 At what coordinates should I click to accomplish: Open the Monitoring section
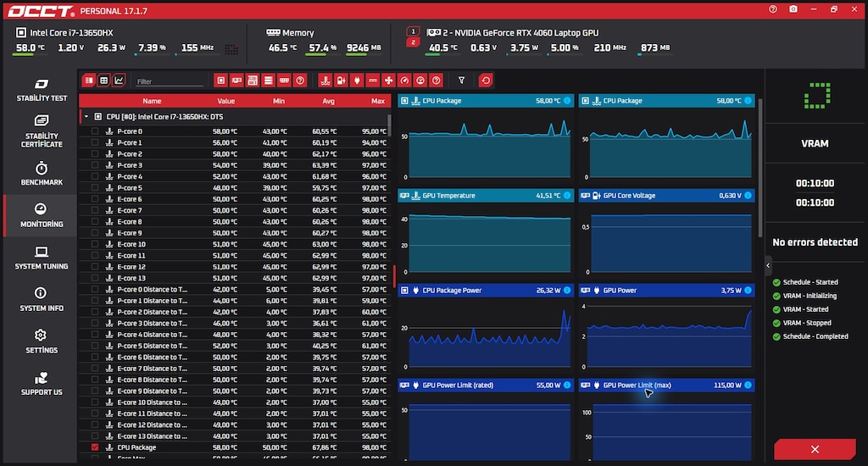coord(42,216)
